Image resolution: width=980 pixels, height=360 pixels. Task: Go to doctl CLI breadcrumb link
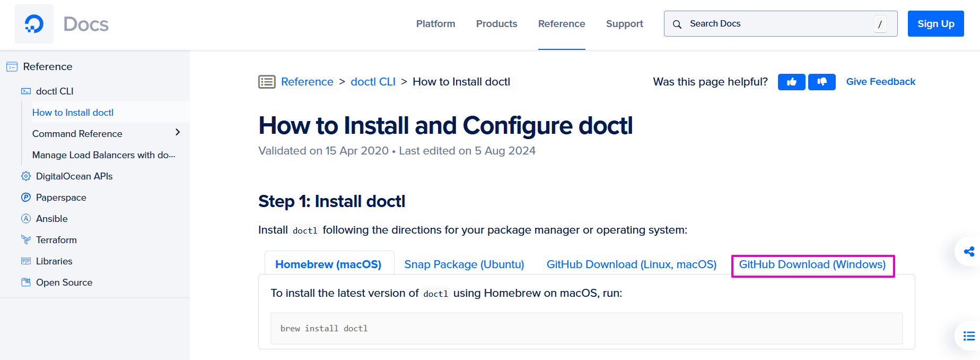coord(373,82)
